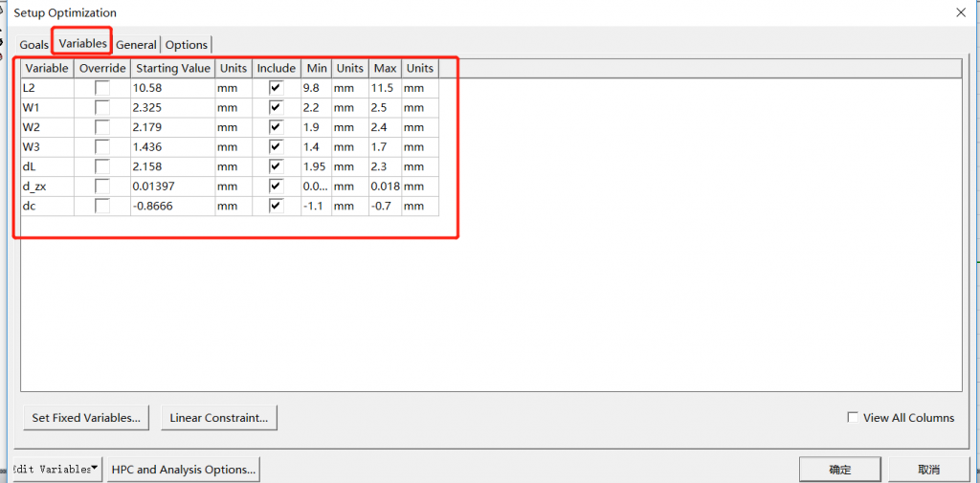Screen dimensions: 980x483
Task: Enable View All Columns checkbox
Action: tap(853, 418)
